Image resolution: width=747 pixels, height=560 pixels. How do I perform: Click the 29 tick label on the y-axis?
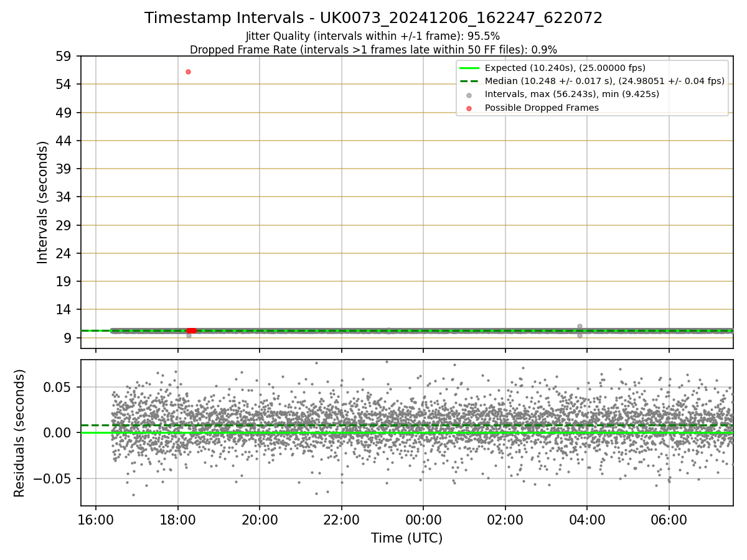[x=65, y=225]
